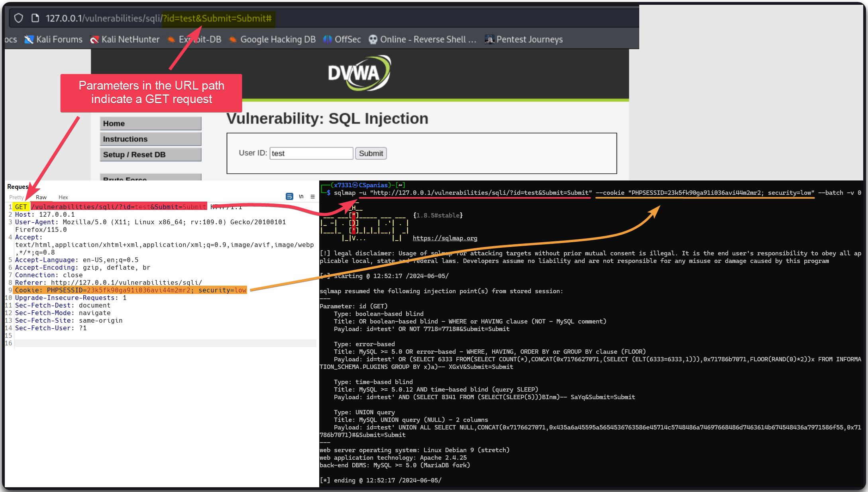Click the Parameter: id (GET) line

point(353,306)
